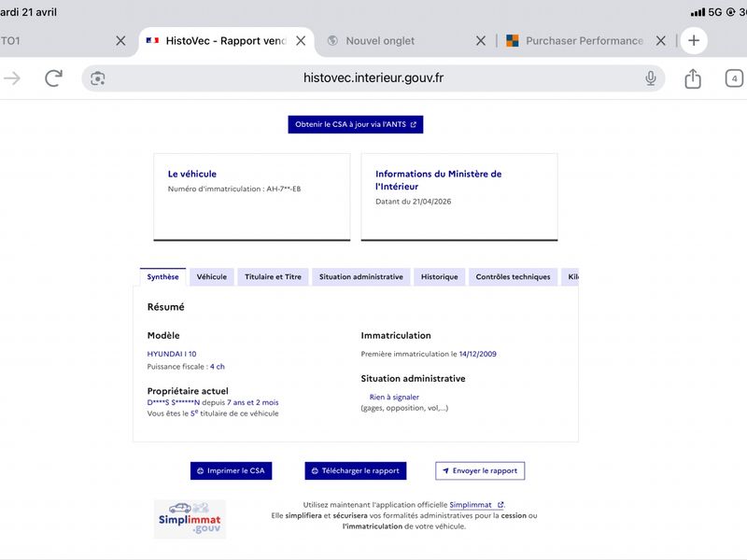
Task: View the Contrôles techniques tab
Action: (513, 276)
